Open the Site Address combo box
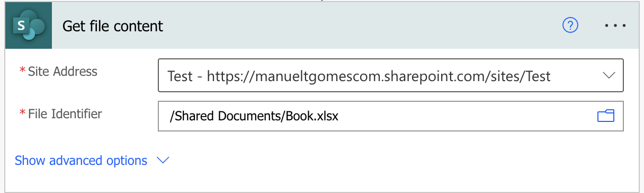The height and width of the screenshot is (193, 644). point(390,76)
